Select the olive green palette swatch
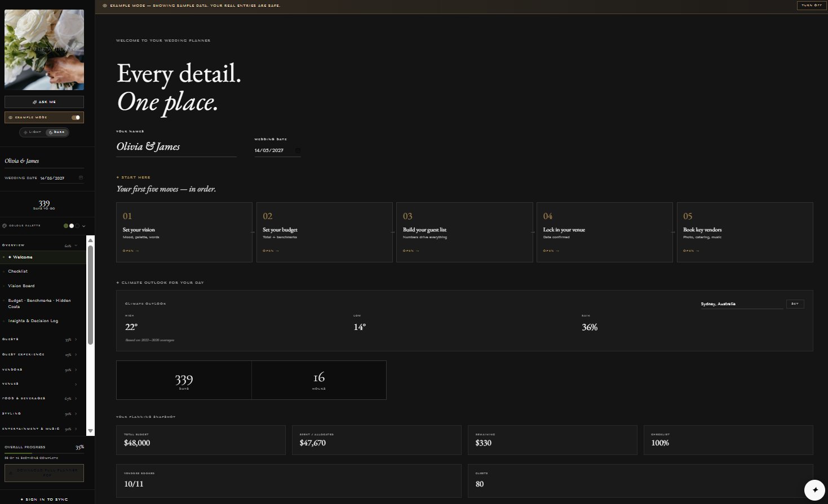 tap(66, 226)
